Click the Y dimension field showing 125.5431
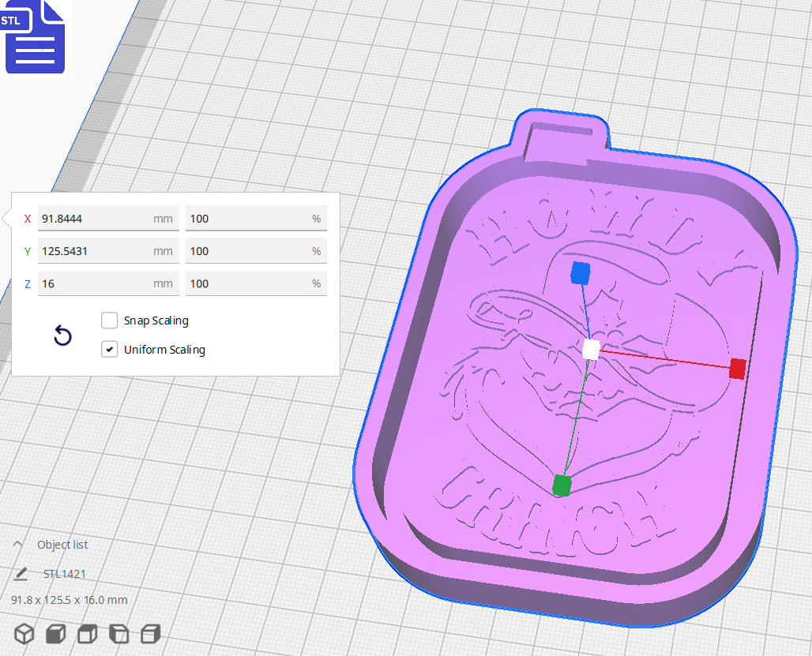812x656 pixels. [108, 250]
